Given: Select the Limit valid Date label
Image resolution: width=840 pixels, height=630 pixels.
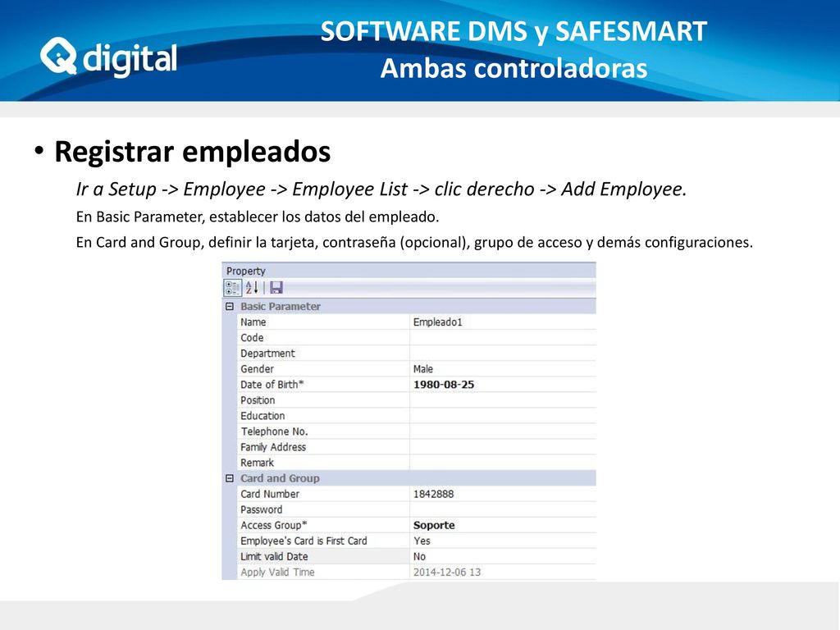Looking at the screenshot, I should point(274,556).
